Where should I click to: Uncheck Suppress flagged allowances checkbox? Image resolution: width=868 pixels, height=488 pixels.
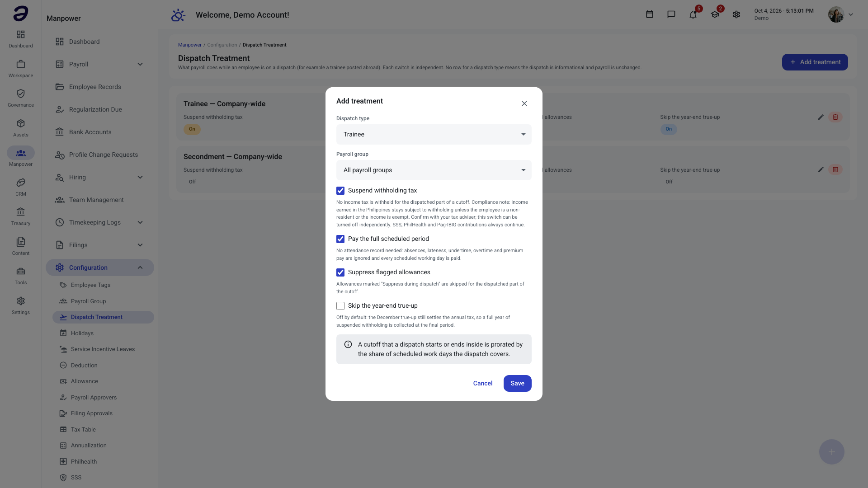click(340, 272)
